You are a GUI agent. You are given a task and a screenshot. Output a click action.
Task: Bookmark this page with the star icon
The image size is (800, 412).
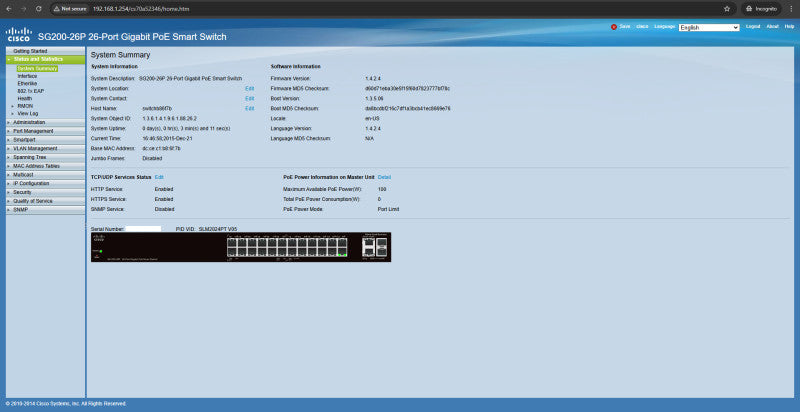click(x=727, y=9)
